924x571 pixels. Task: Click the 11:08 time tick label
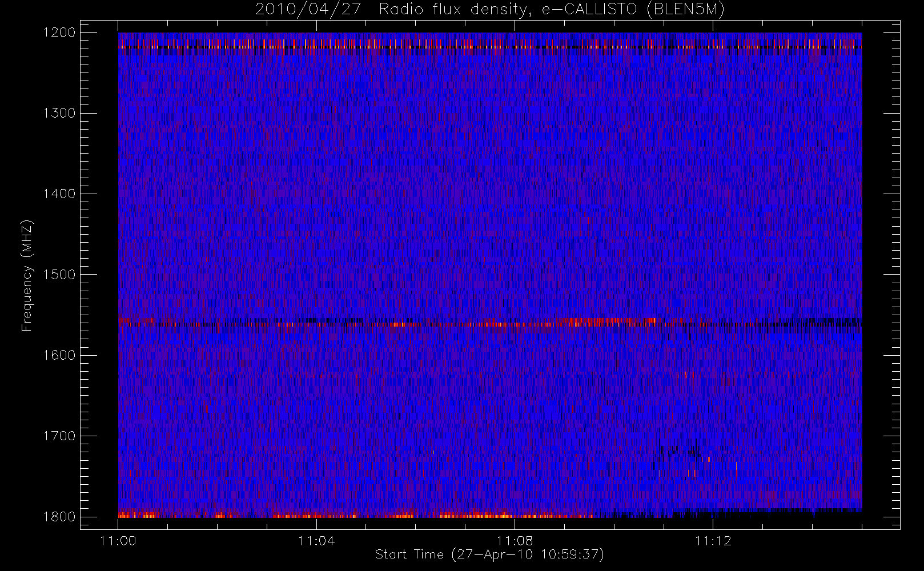515,541
